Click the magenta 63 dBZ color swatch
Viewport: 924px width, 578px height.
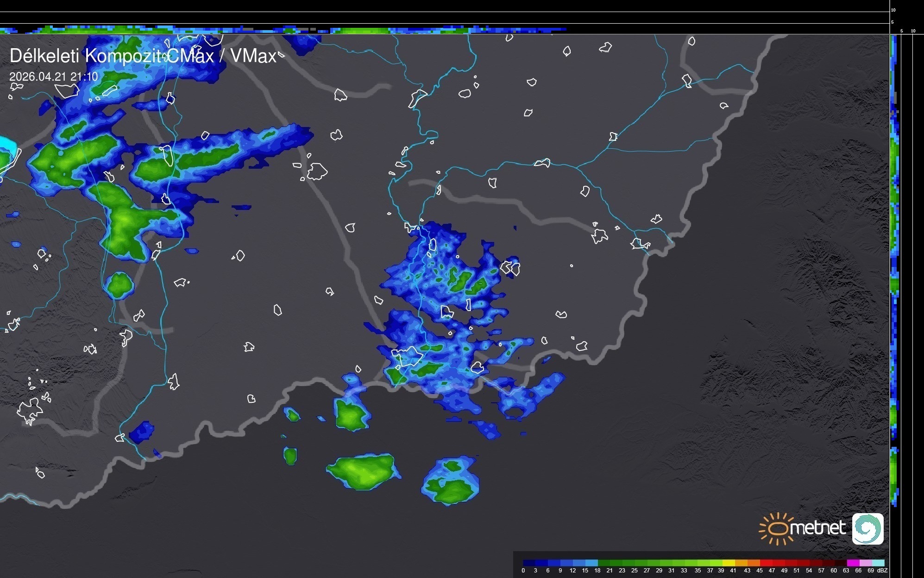853,563
